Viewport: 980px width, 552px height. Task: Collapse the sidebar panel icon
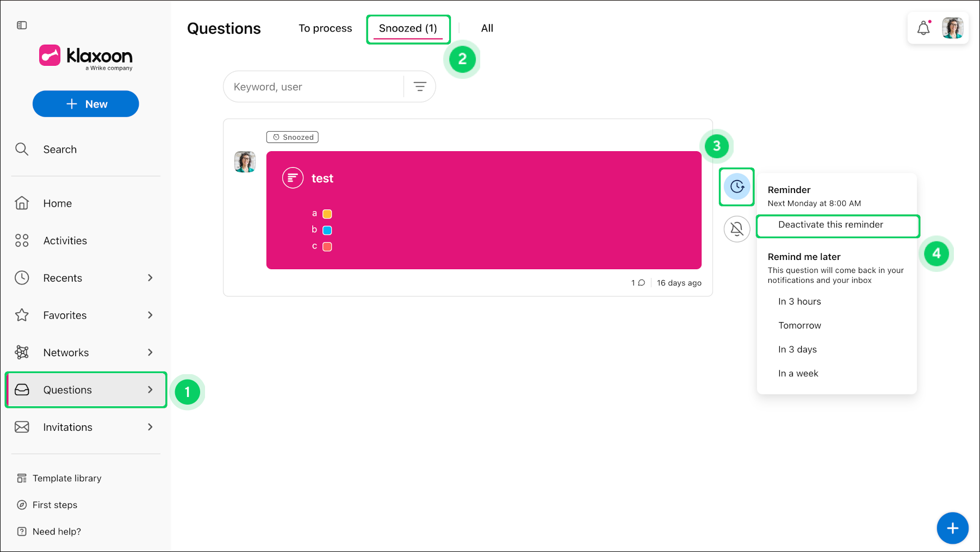[22, 26]
